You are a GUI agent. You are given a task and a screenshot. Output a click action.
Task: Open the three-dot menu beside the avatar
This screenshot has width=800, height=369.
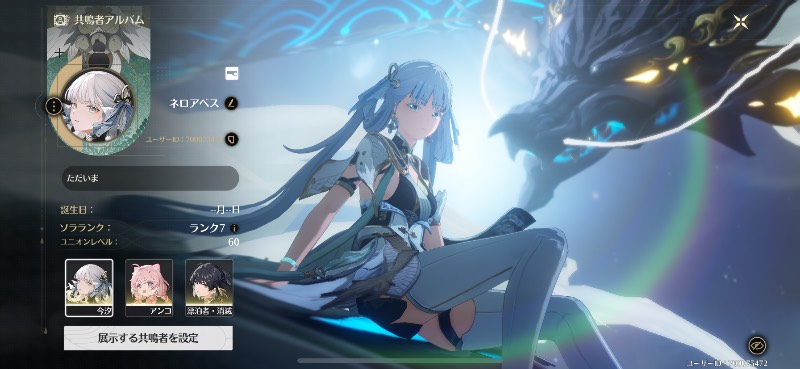tap(54, 106)
